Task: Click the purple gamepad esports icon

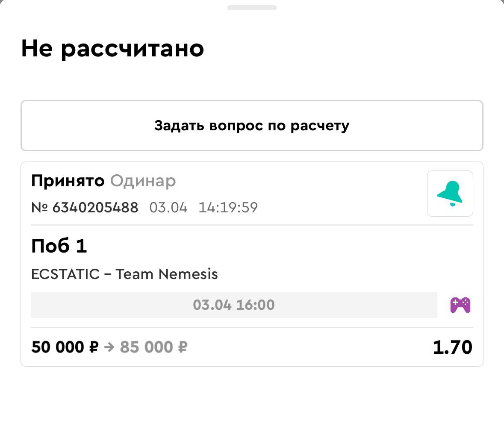Action: [x=460, y=305]
